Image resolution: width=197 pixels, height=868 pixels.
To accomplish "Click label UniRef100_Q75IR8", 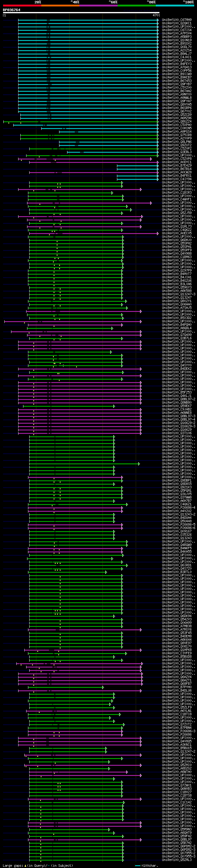I will coord(177,135).
